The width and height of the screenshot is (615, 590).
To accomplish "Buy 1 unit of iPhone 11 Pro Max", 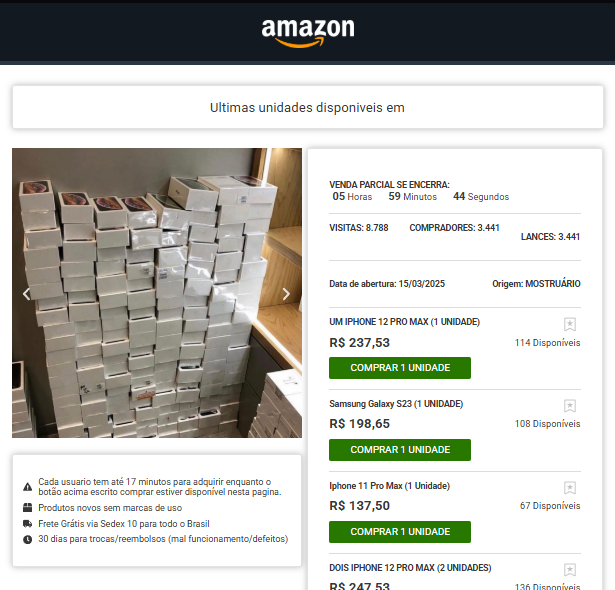I will (x=400, y=532).
